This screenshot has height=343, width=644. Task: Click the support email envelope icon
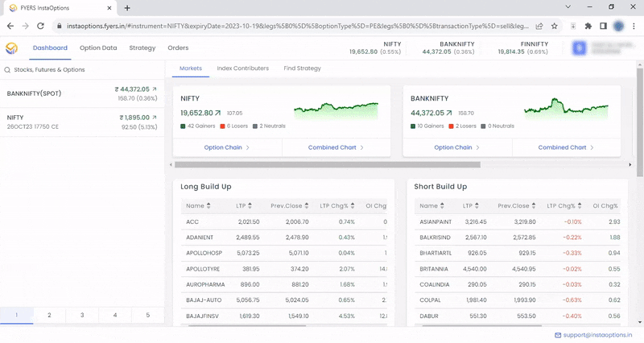(x=558, y=335)
